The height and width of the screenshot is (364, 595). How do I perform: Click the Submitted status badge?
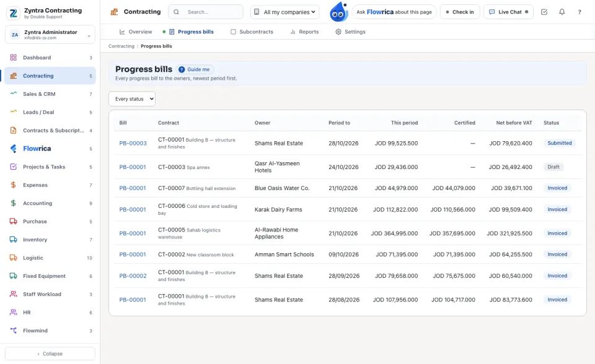(x=559, y=143)
